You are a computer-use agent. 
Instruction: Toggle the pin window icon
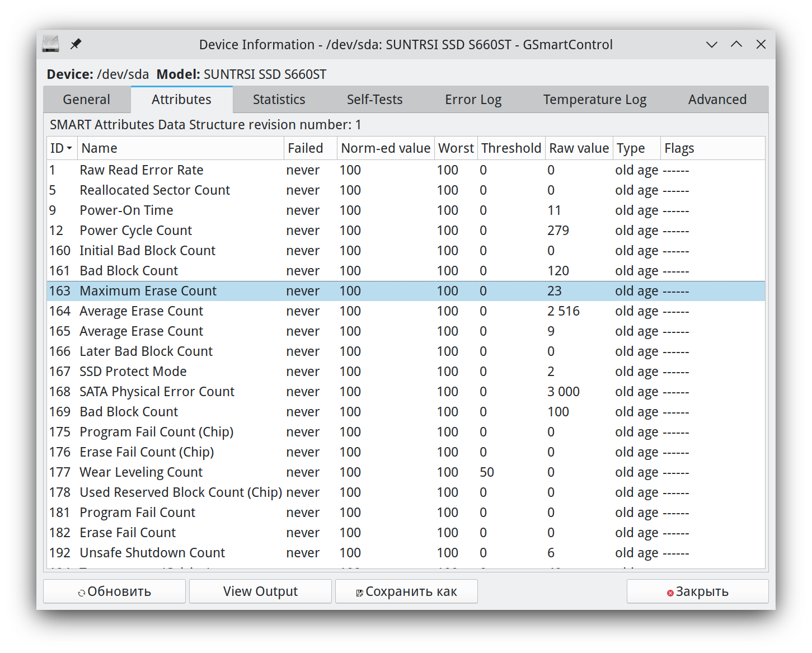76,44
